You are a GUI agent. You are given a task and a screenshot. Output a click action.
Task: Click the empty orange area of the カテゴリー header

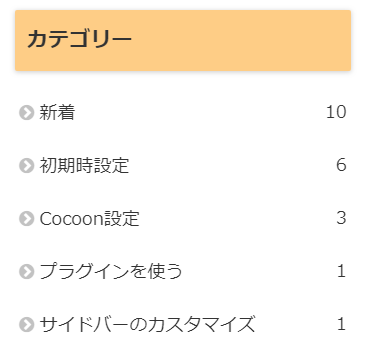pyautogui.click(x=240, y=40)
